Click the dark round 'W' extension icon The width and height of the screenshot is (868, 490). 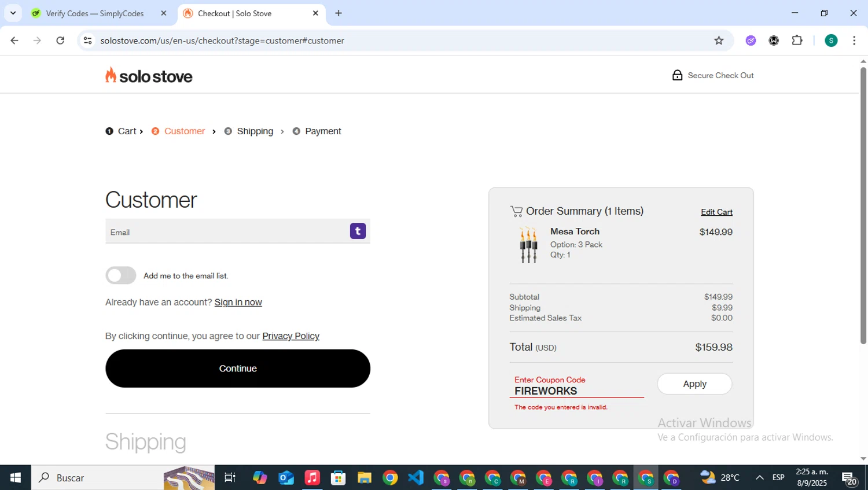click(774, 40)
